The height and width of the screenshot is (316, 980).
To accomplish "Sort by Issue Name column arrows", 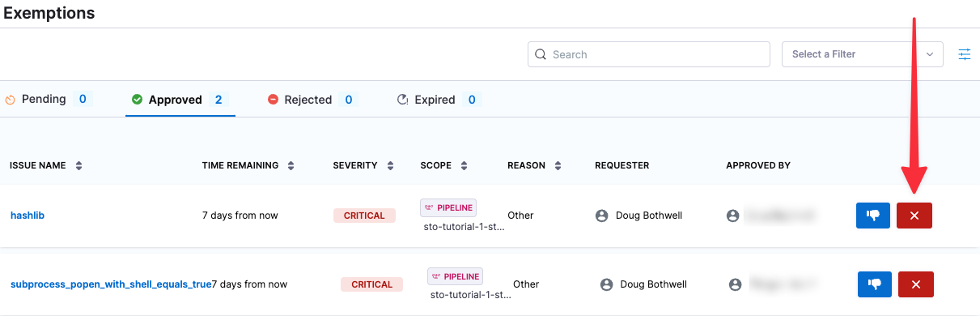I will pos(78,165).
